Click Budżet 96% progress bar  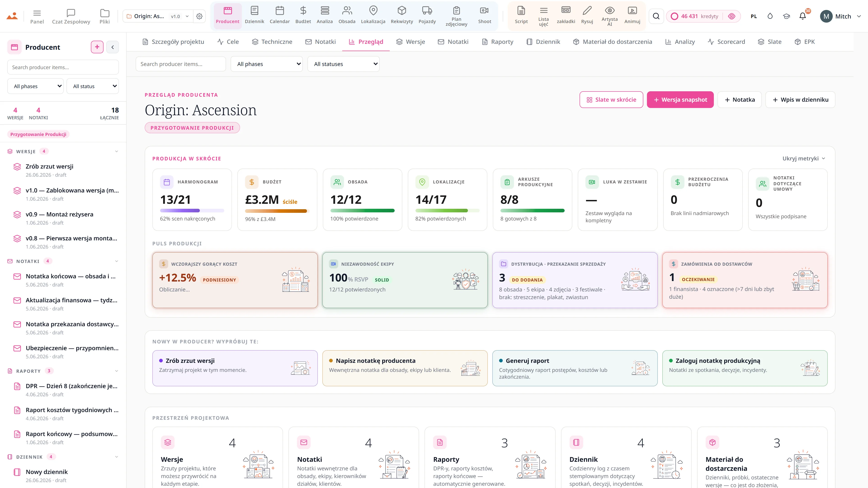277,211
